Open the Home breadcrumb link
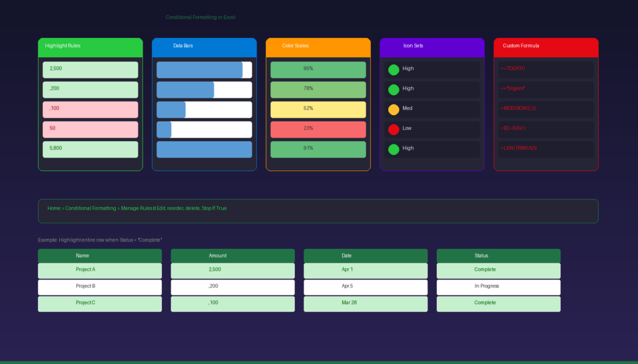This screenshot has height=364, width=638. coord(54,208)
